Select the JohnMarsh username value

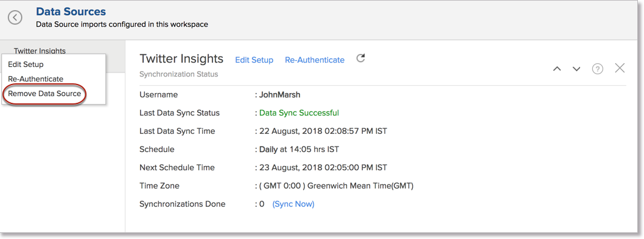click(280, 95)
